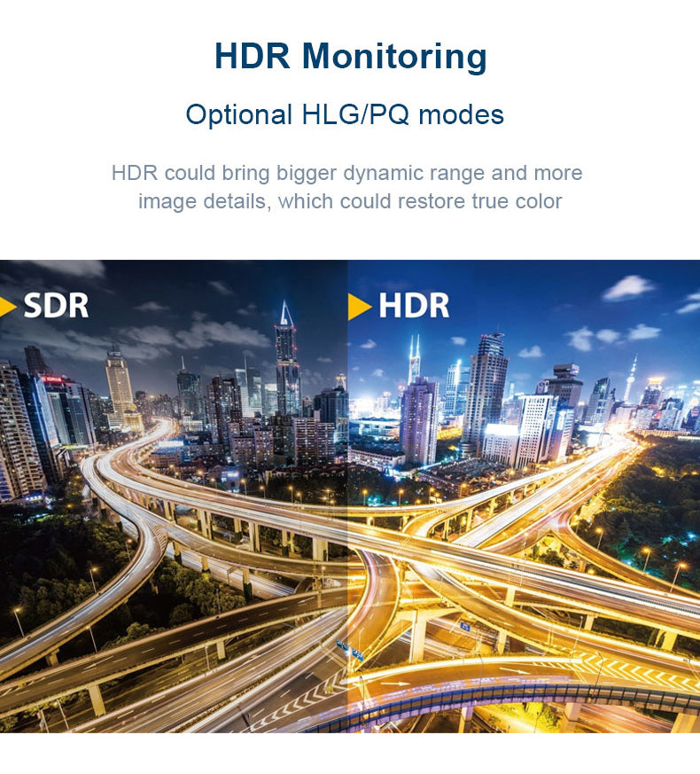700x774 pixels.
Task: Click the large white cloud in HDR sky
Action: tap(627, 287)
